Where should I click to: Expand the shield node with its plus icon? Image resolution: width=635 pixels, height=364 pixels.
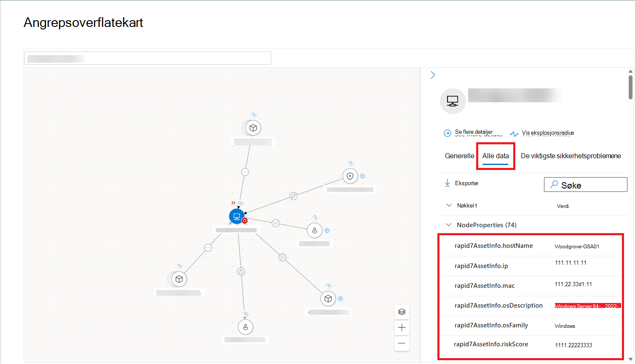(362, 176)
